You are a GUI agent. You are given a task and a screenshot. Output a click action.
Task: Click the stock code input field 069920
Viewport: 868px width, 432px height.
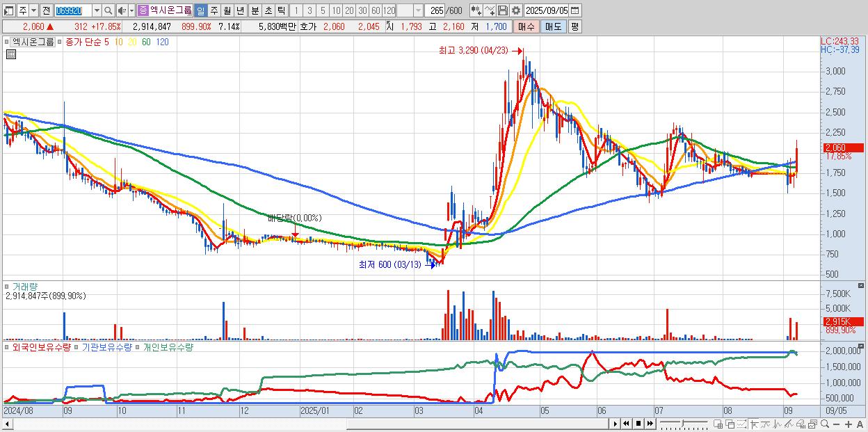[73, 10]
